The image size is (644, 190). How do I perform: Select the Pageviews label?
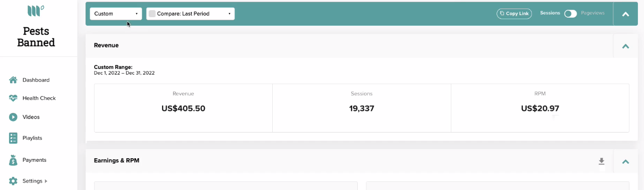pos(593,13)
